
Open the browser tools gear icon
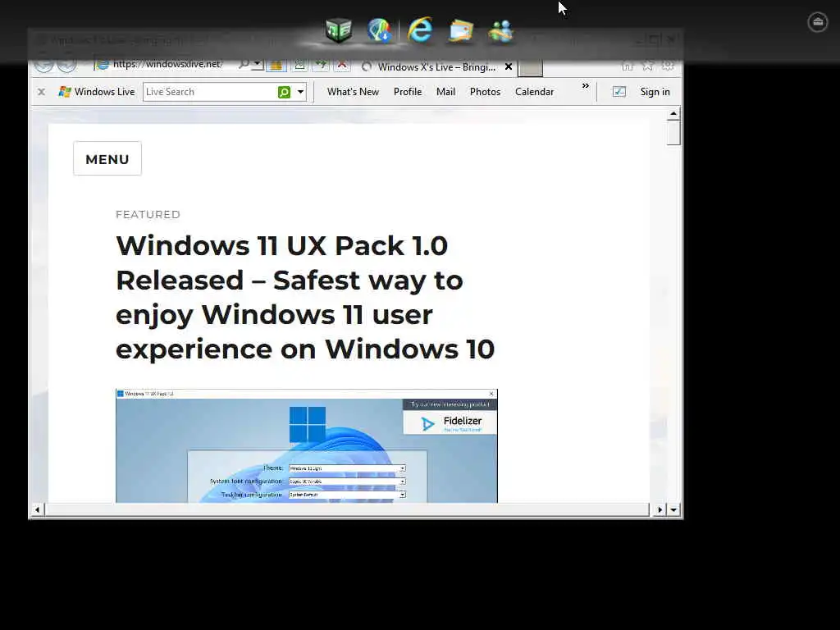[x=668, y=66]
